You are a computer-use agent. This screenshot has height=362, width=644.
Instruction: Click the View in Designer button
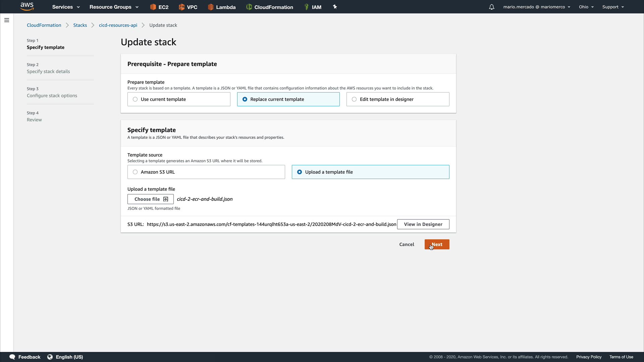tap(423, 224)
